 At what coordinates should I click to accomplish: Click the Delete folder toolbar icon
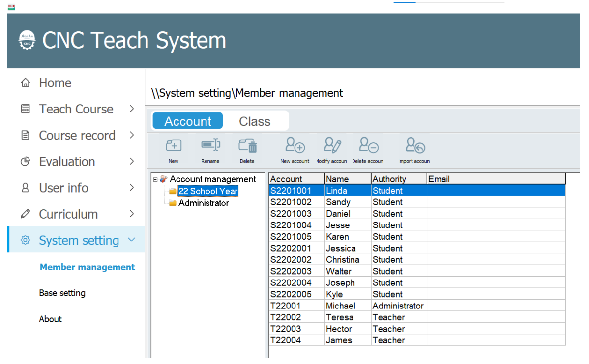[x=247, y=145]
